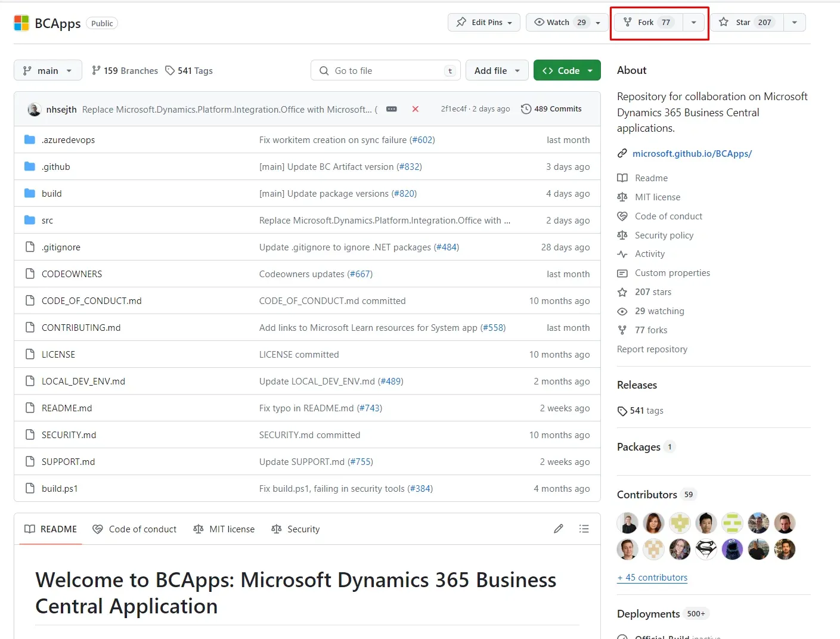The width and height of the screenshot is (840, 639).
Task: Click the .github folder icon
Action: point(30,166)
